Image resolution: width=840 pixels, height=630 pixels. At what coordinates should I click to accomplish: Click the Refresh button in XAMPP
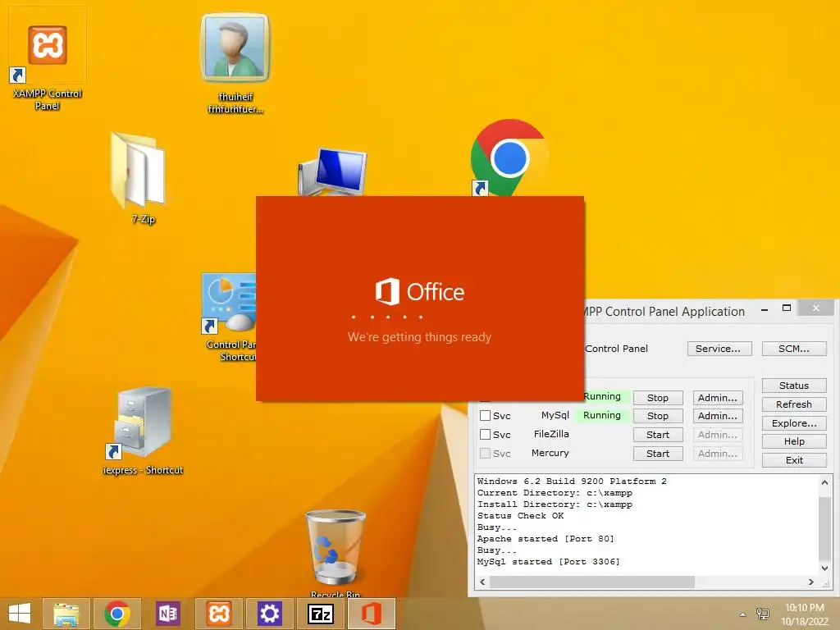point(794,404)
